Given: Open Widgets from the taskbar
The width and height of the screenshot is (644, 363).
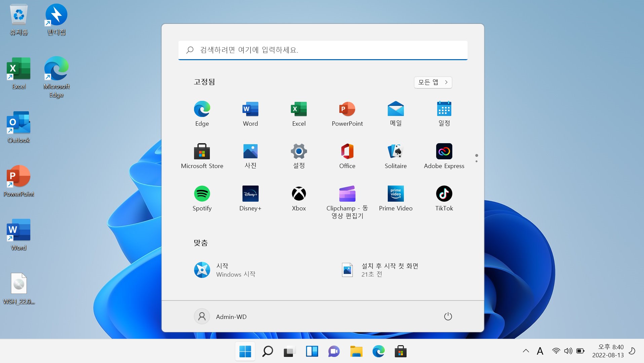Looking at the screenshot, I should (312, 352).
